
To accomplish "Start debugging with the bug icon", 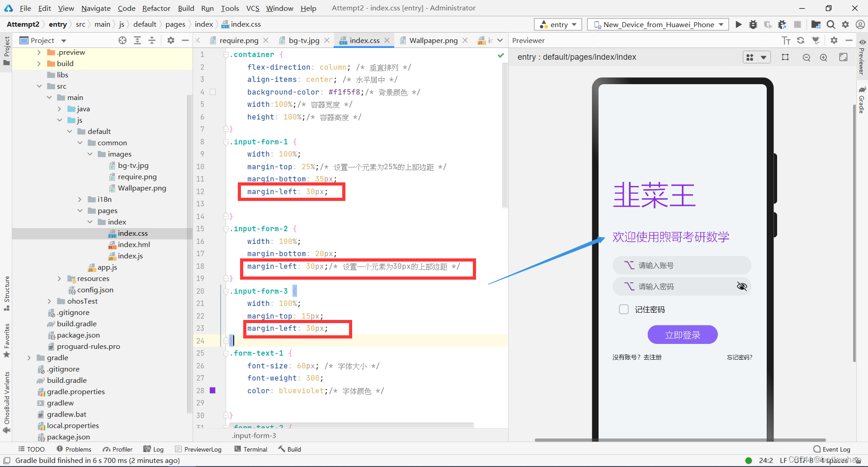I will (x=753, y=24).
